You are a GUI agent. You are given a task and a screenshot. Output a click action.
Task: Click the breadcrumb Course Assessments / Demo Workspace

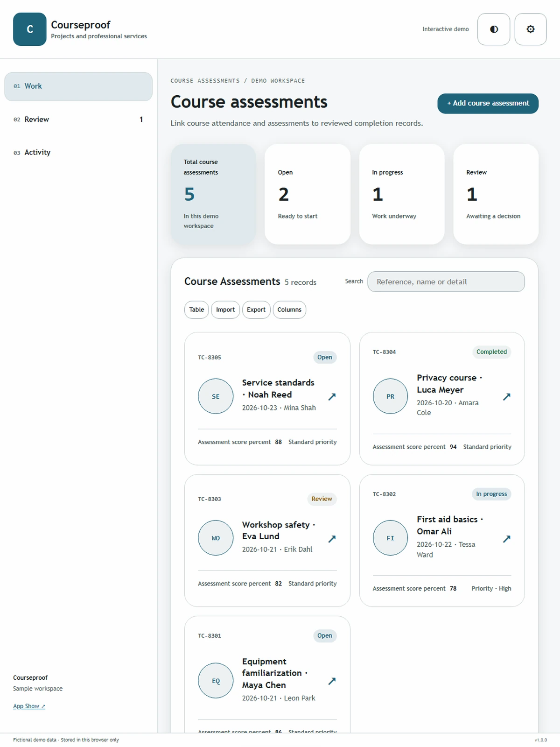pyautogui.click(x=238, y=81)
